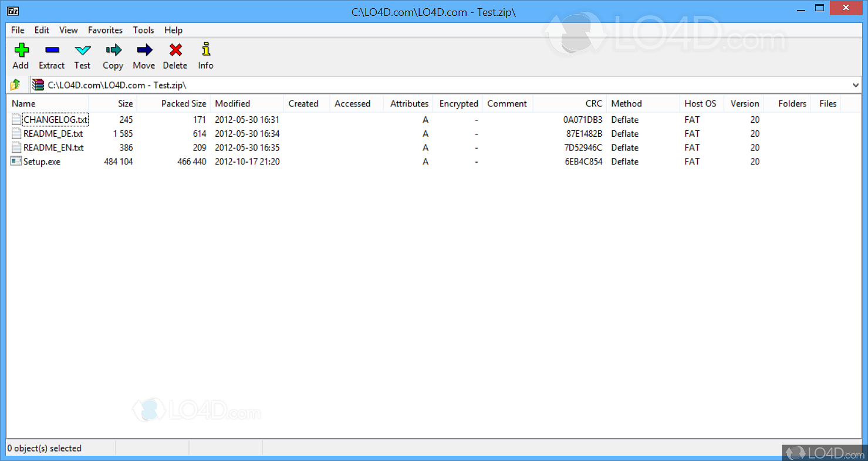Select the Copy arrow icon
The image size is (868, 461).
[x=113, y=51]
